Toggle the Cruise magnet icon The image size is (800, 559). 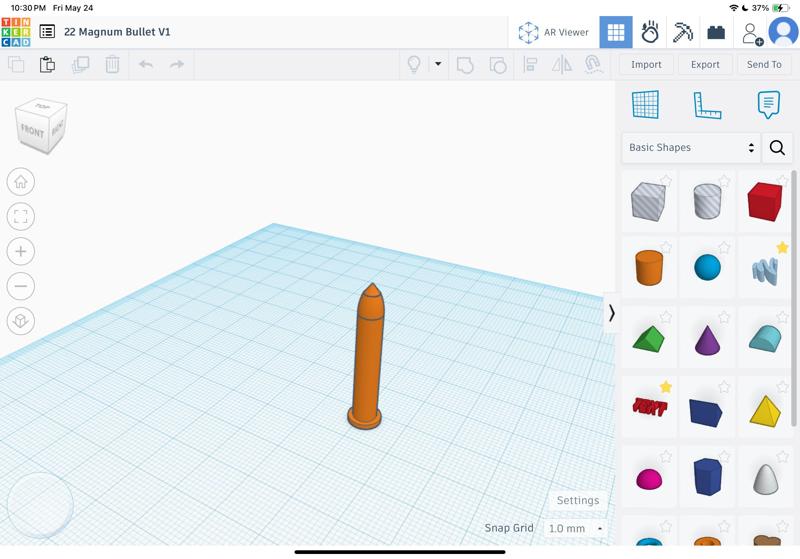(x=593, y=65)
